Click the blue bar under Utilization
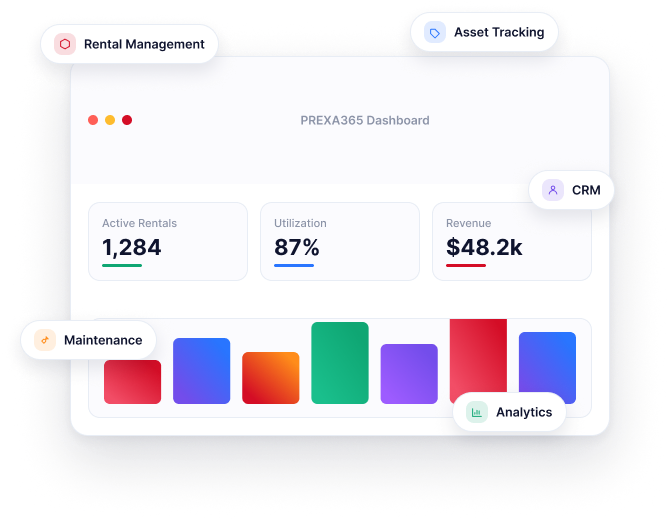 [x=294, y=266]
